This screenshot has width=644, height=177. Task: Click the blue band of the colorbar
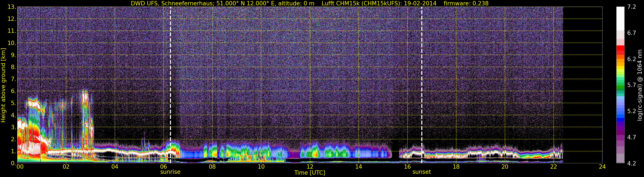(620, 117)
